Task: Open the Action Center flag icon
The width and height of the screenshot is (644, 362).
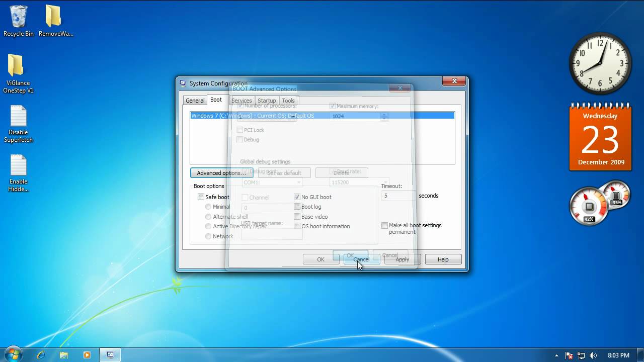Action: pyautogui.click(x=570, y=355)
